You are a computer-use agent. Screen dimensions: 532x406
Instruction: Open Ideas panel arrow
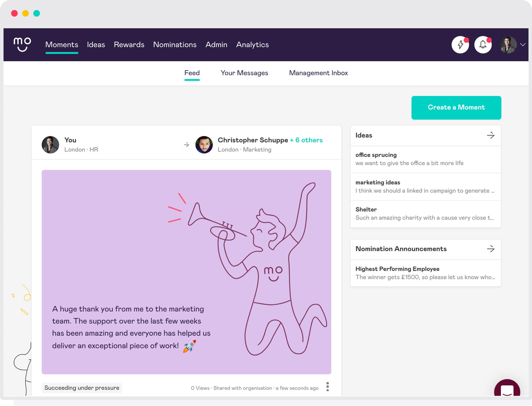[491, 135]
